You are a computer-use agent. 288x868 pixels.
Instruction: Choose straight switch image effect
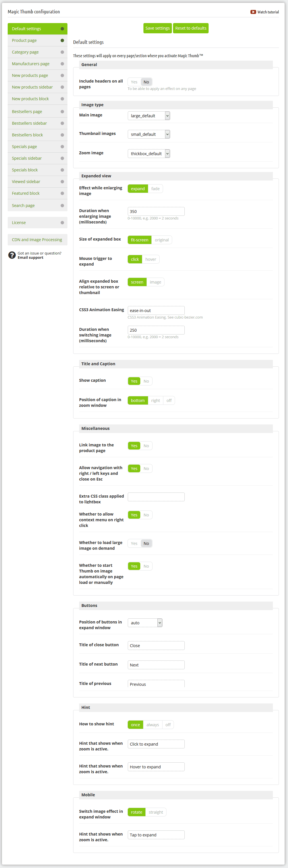coord(156,812)
